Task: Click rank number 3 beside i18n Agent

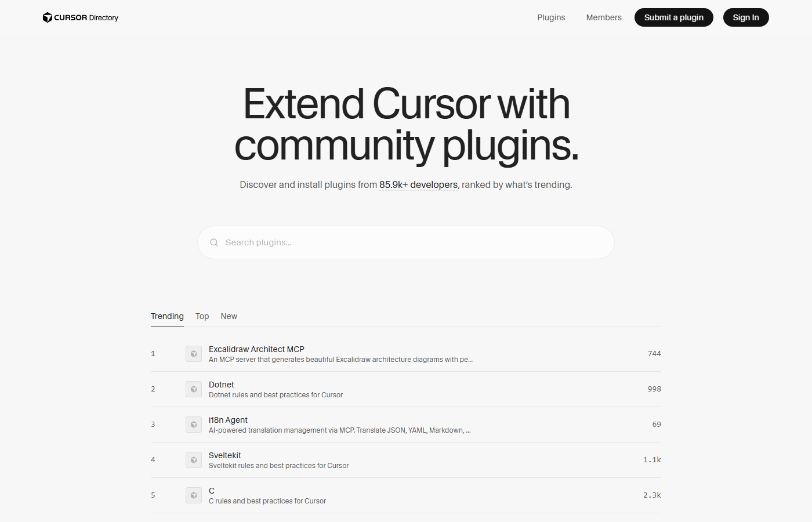Action: 153,425
